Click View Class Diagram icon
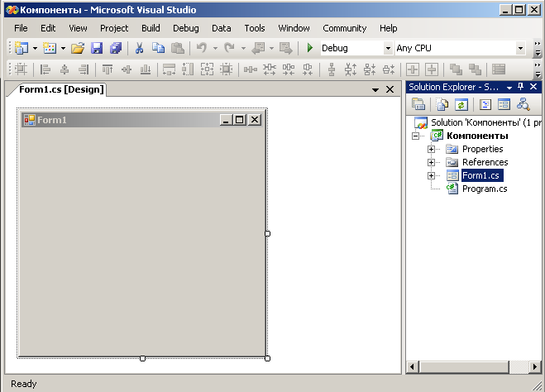The width and height of the screenshot is (545, 392). point(523,104)
